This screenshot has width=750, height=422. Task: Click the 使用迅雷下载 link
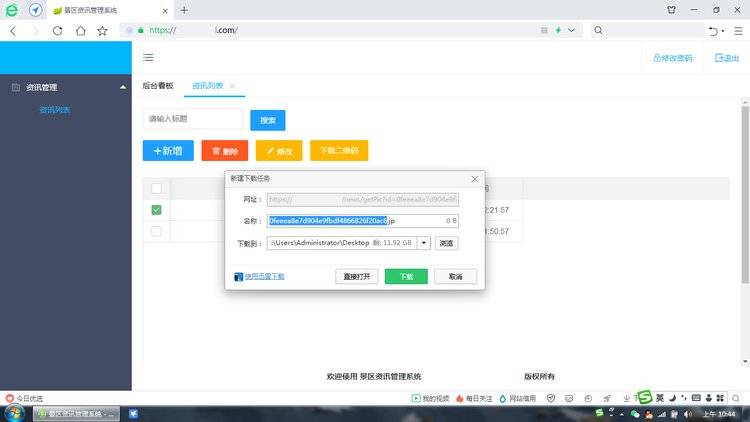coord(264,276)
